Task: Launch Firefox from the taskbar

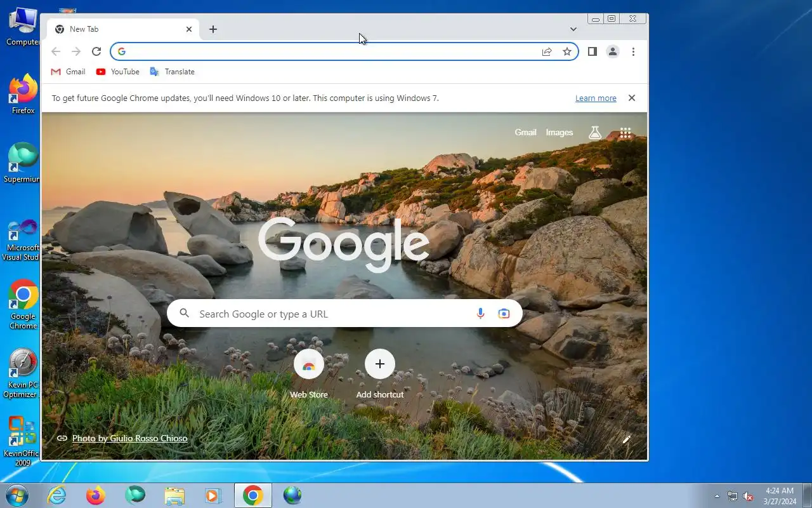Action: tap(96, 495)
